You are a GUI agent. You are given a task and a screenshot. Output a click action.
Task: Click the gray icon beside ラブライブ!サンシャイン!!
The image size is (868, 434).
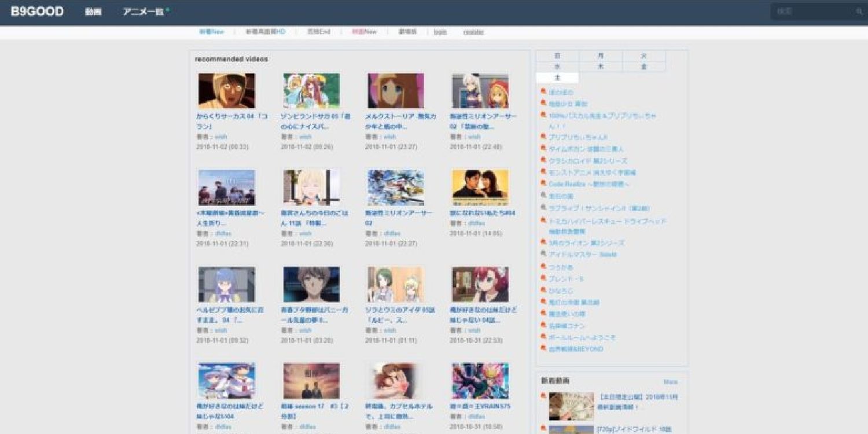tap(543, 208)
